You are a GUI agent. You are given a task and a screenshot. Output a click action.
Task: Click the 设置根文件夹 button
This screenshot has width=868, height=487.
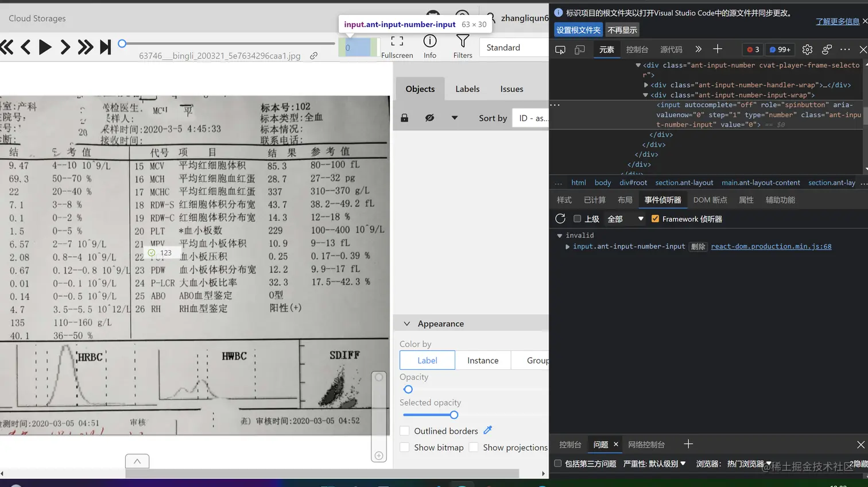tap(579, 30)
